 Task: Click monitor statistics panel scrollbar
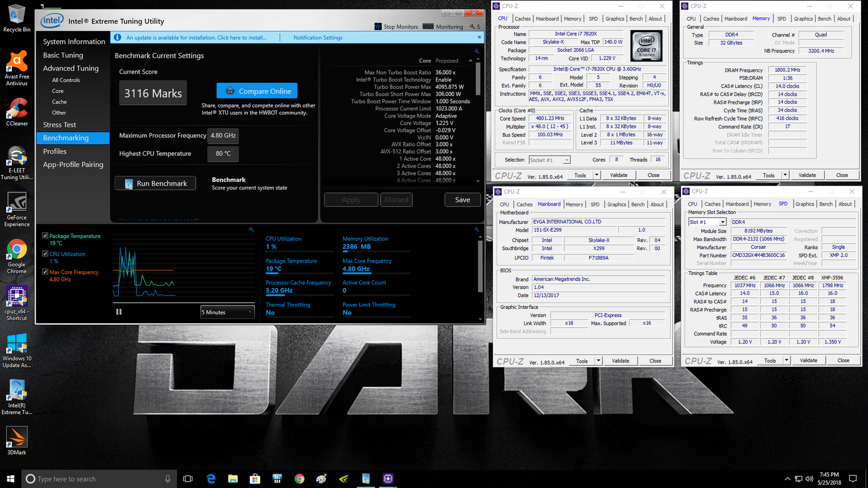(x=480, y=266)
